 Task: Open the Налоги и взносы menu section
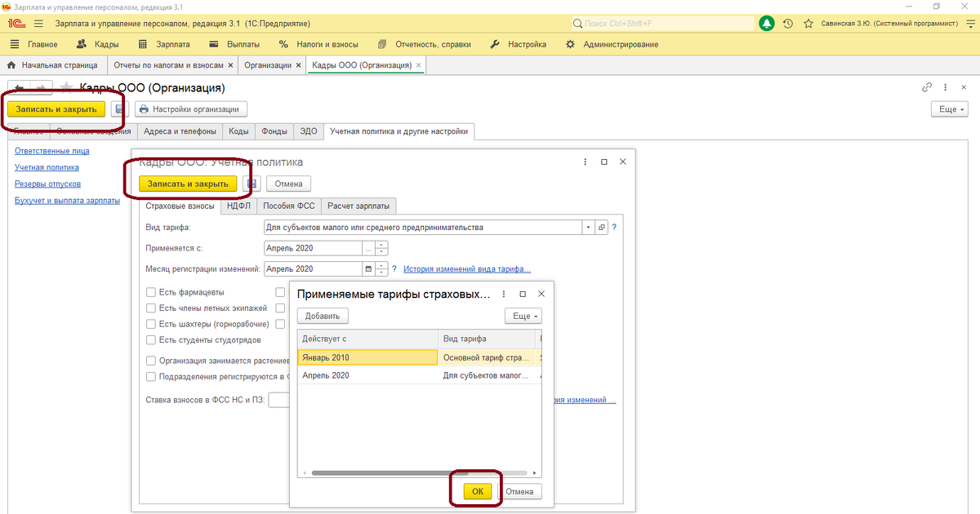(320, 44)
